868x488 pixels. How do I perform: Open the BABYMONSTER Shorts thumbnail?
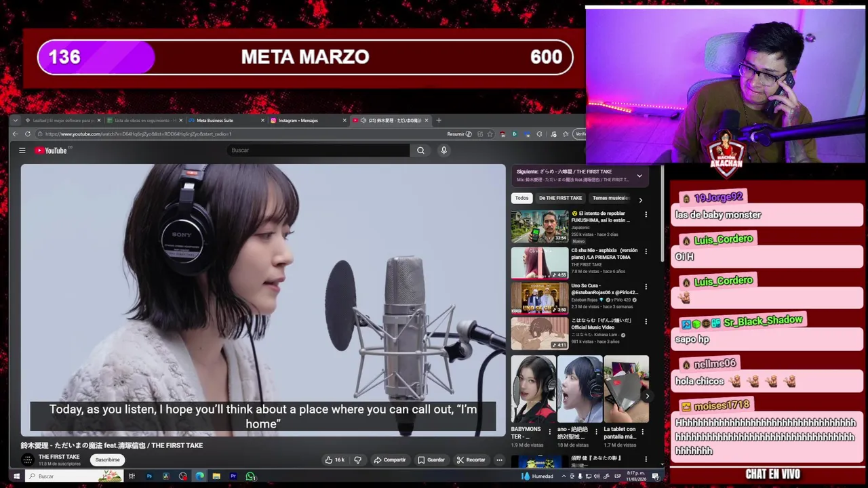pyautogui.click(x=533, y=389)
